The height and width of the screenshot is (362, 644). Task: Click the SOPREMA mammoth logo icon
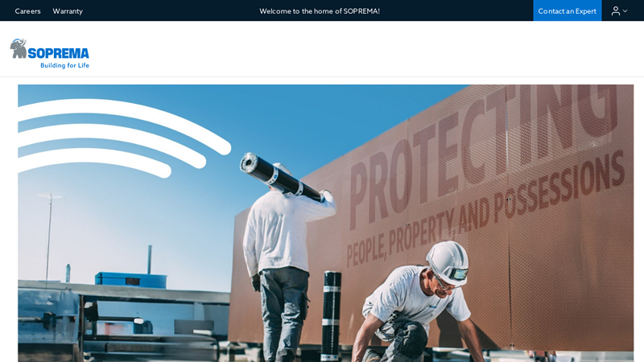19,48
